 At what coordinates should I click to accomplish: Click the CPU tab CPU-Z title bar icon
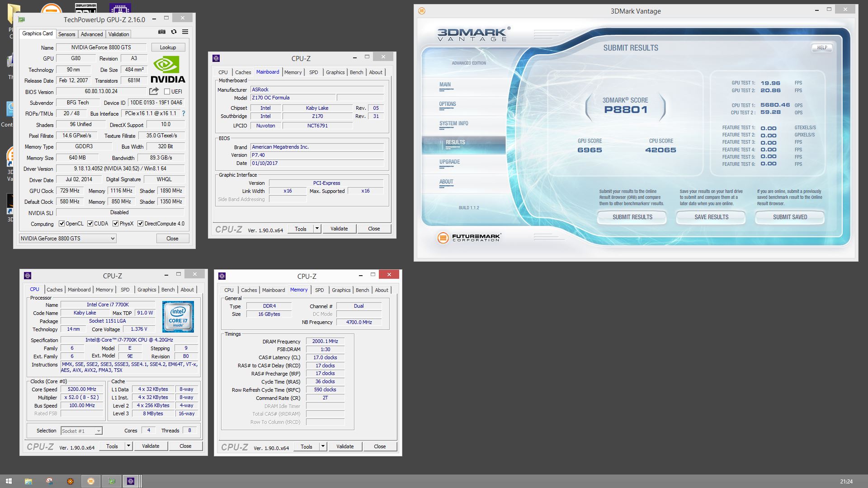28,276
